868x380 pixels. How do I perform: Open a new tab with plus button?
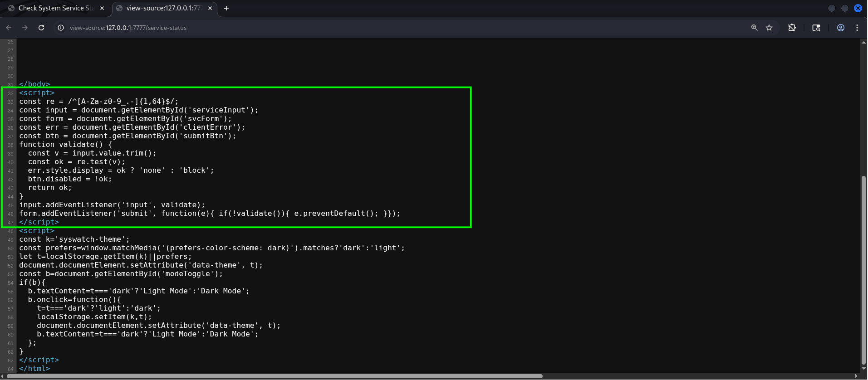pos(226,8)
